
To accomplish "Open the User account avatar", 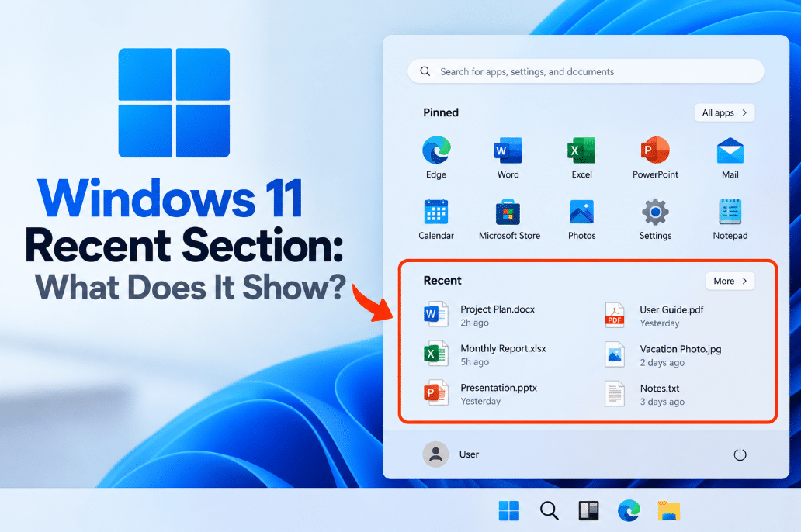I will click(435, 454).
